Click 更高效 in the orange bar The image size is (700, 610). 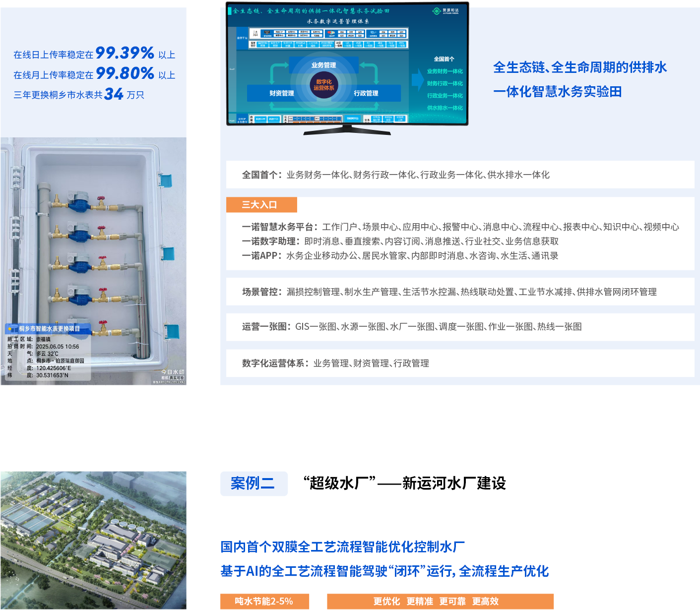485,602
